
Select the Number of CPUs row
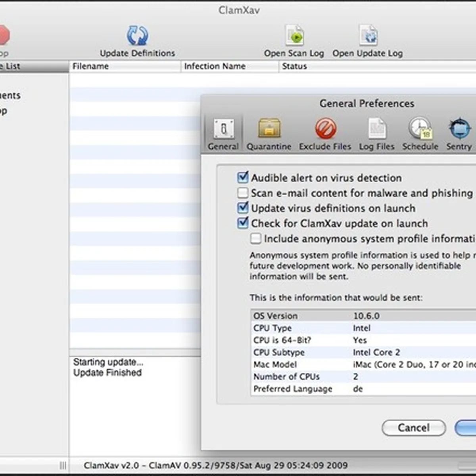point(363,376)
